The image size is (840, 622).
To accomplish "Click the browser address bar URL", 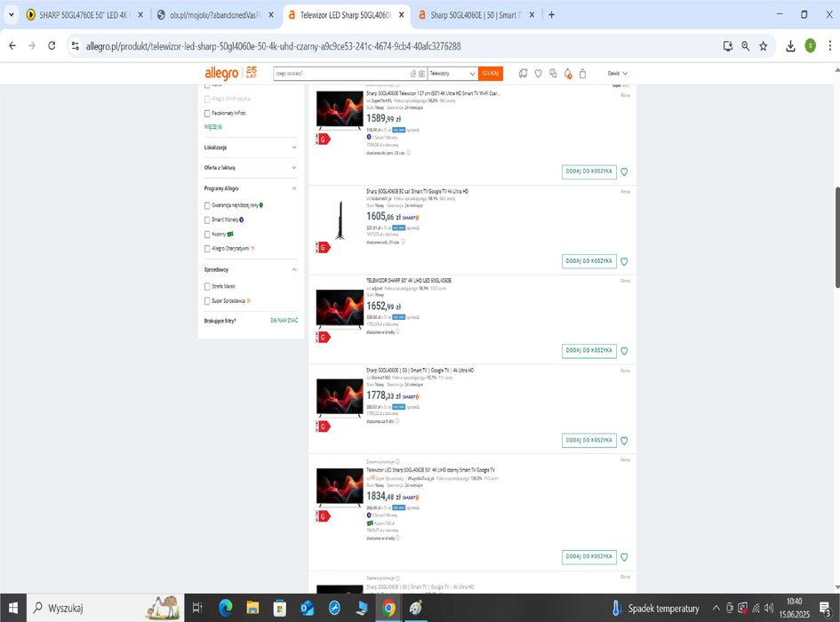I will pos(273,46).
